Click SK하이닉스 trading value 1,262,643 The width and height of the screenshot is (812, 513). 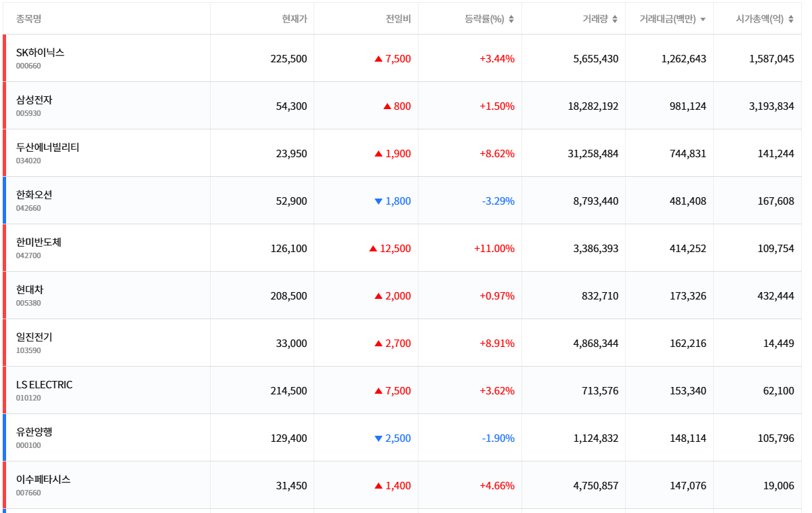click(683, 58)
